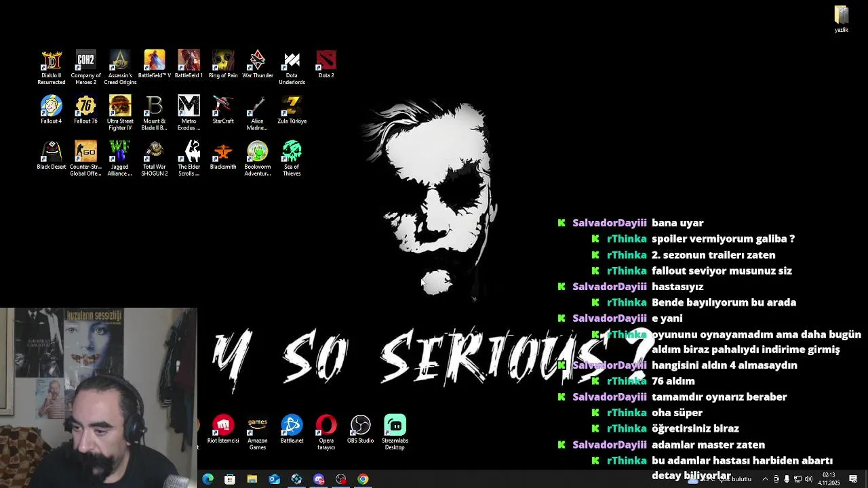Viewport: 868px width, 488px height.
Task: Open the Diablo II Resurrected shortcut
Action: 52,67
